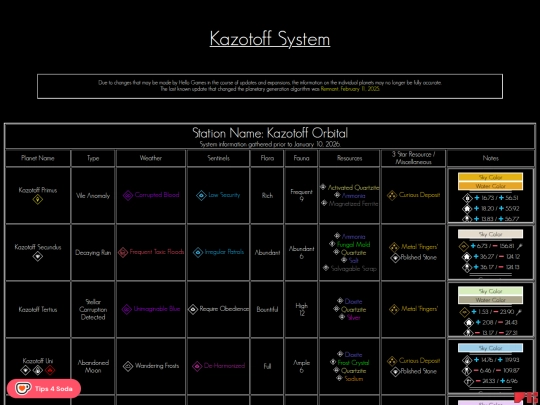540x405 pixels.
Task: Click the Vile Anomaly type cell
Action: pos(93,196)
